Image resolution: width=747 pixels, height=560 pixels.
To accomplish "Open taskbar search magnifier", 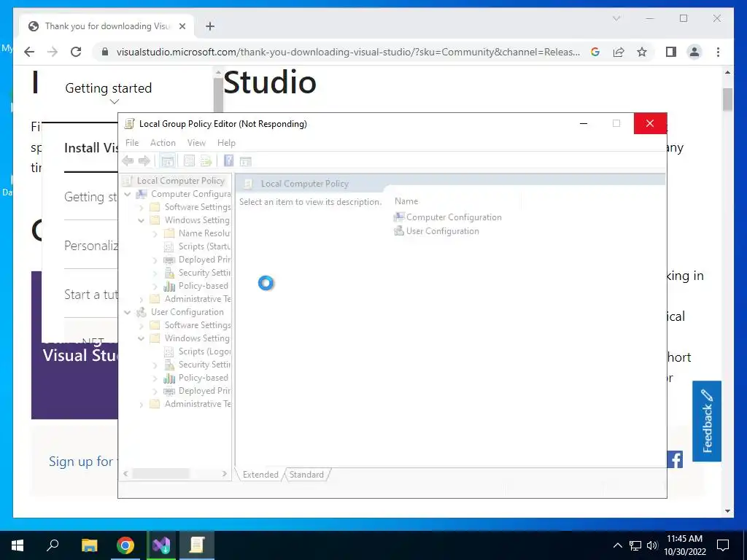I will click(x=53, y=545).
